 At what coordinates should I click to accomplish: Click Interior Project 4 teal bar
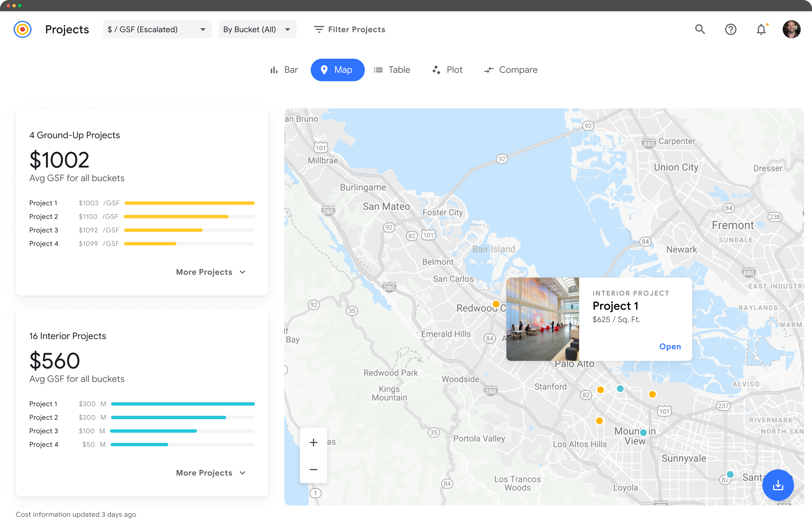[x=139, y=444]
